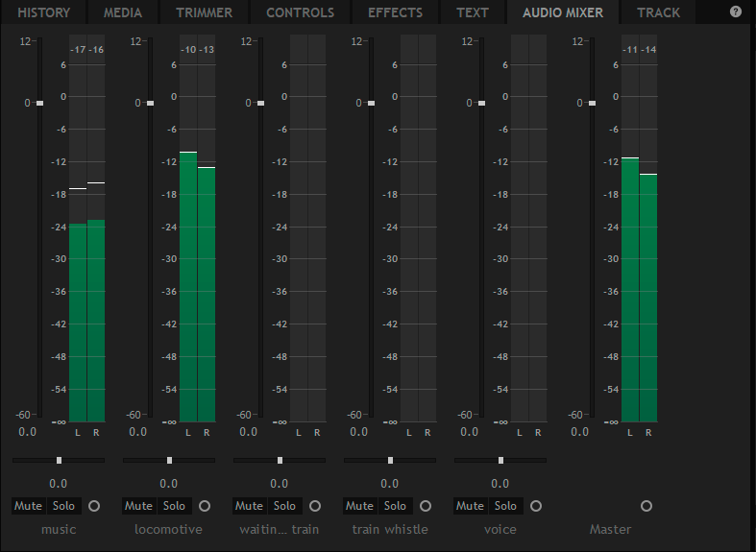Open the Controls tab
This screenshot has height=552, width=756.
click(x=301, y=12)
